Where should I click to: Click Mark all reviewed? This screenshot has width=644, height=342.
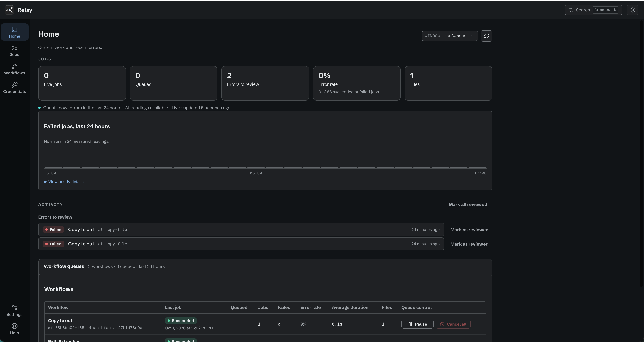click(468, 205)
